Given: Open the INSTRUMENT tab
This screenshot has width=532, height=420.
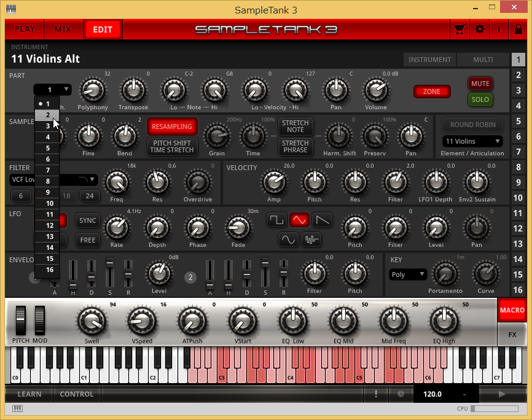Looking at the screenshot, I should pyautogui.click(x=429, y=60).
